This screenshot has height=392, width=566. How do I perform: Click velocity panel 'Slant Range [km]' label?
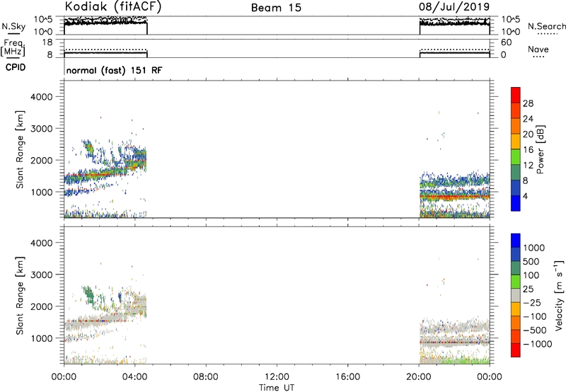(20, 296)
